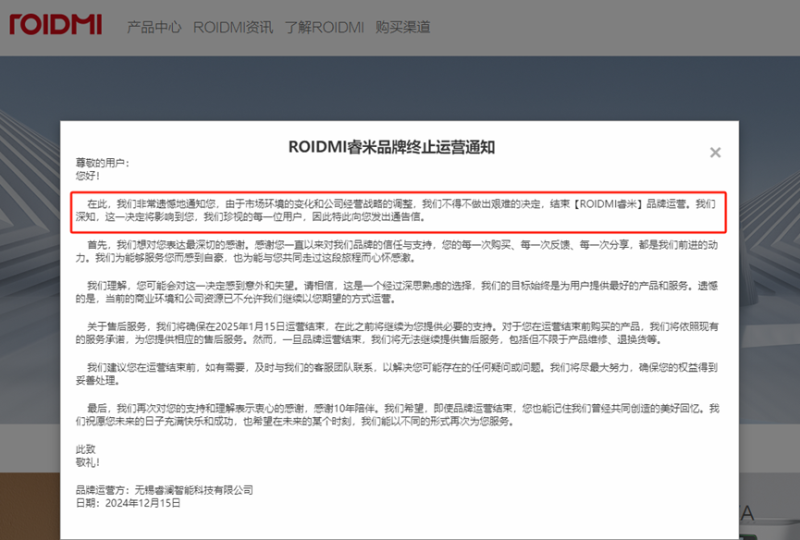Open the 产品中心 menu
The image size is (800, 540).
153,27
